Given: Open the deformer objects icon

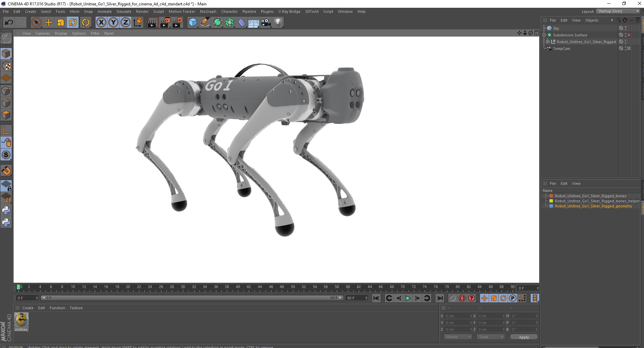Looking at the screenshot, I should (242, 22).
